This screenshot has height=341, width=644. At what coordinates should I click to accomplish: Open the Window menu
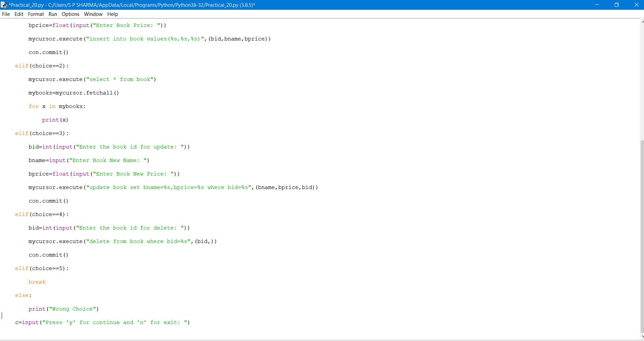(x=93, y=14)
